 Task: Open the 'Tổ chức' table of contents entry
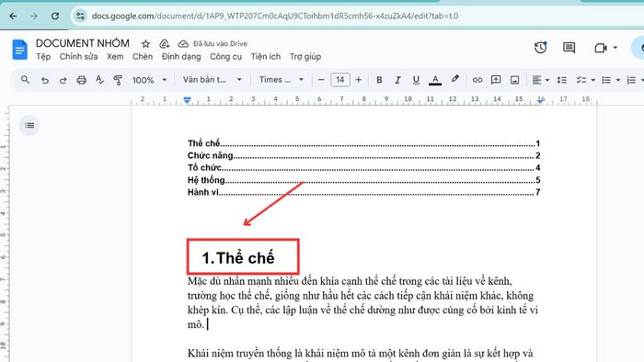click(x=363, y=167)
